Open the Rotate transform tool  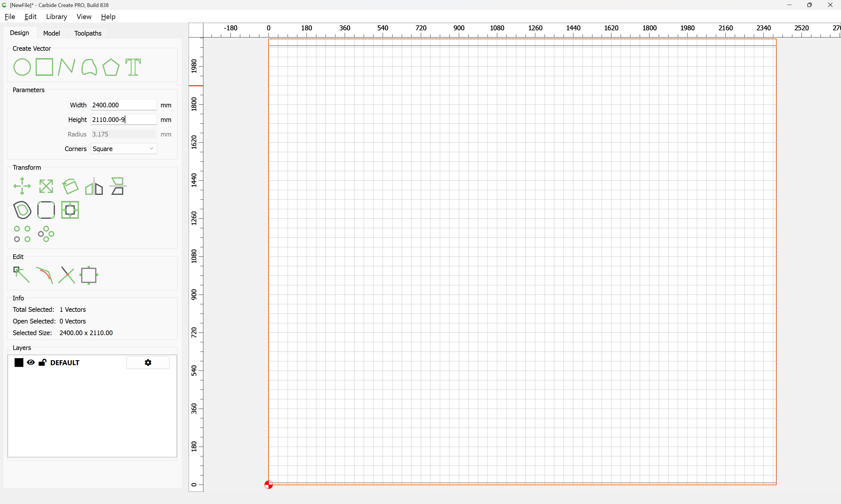coord(70,186)
